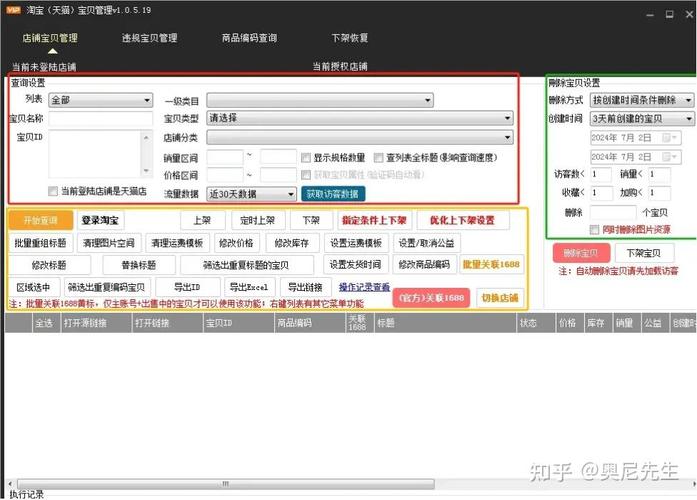Click 批量关联1688 button
The width and height of the screenshot is (697, 500).
492,265
